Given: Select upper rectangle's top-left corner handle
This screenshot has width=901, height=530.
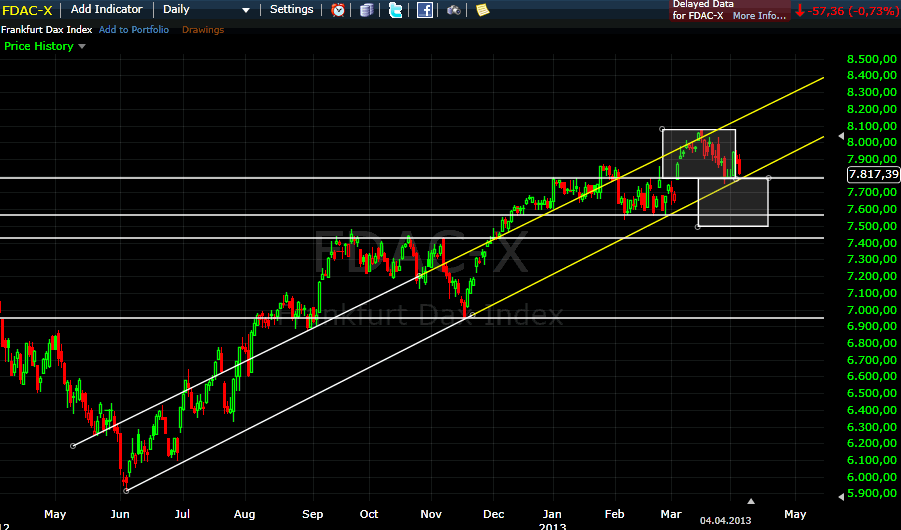Looking at the screenshot, I should pos(662,129).
